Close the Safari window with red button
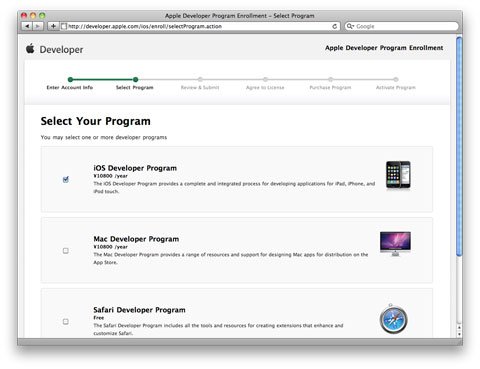This screenshot has width=480, height=369. [24, 16]
